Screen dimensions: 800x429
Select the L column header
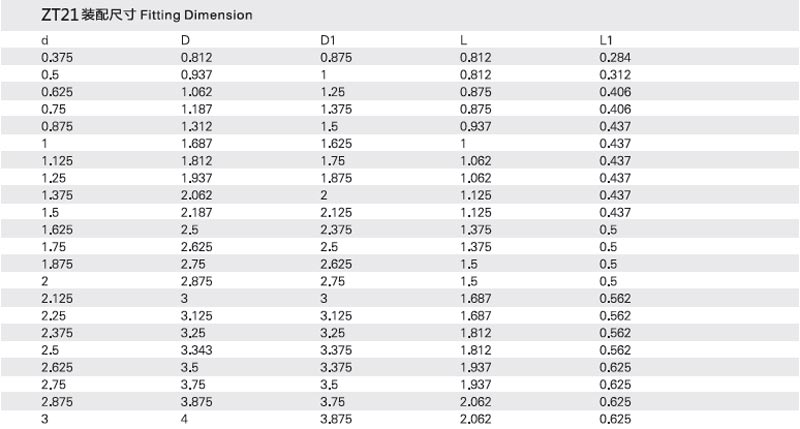pos(464,40)
